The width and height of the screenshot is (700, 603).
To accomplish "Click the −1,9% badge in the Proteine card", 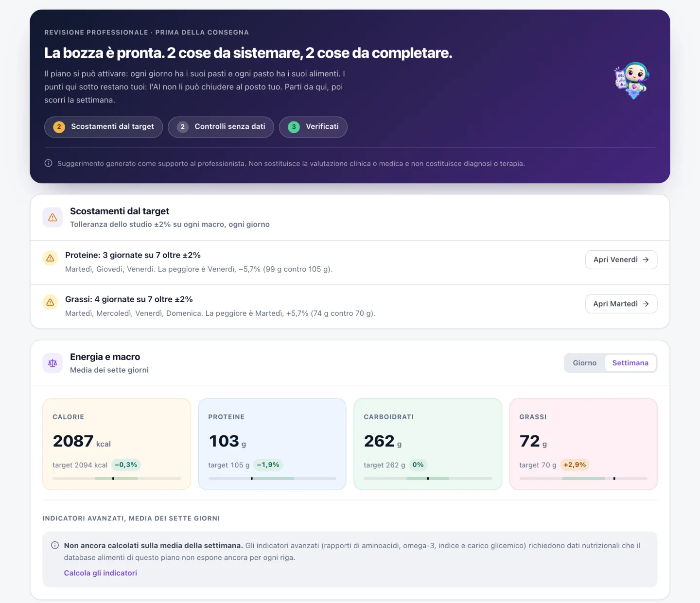I will tap(268, 465).
